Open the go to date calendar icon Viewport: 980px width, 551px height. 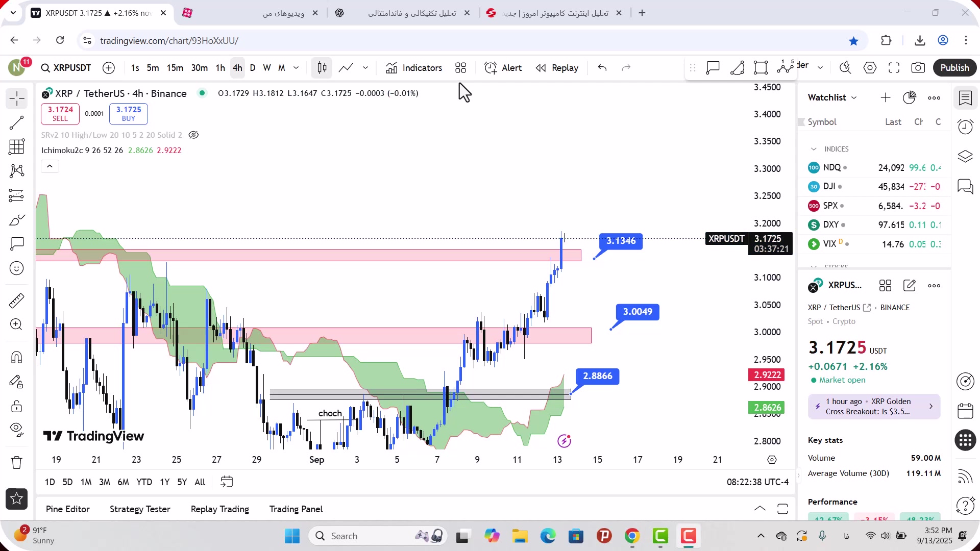coord(227,482)
